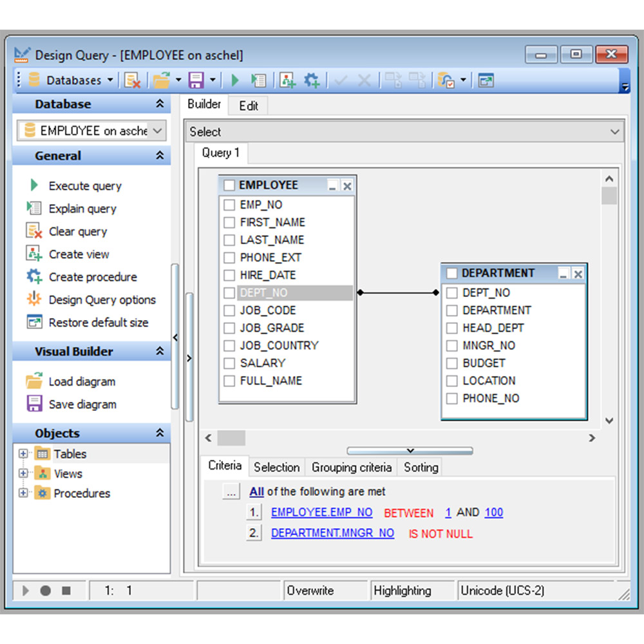Click the Create procedure toolbar gear icon
644x644 pixels.
pyautogui.click(x=312, y=80)
